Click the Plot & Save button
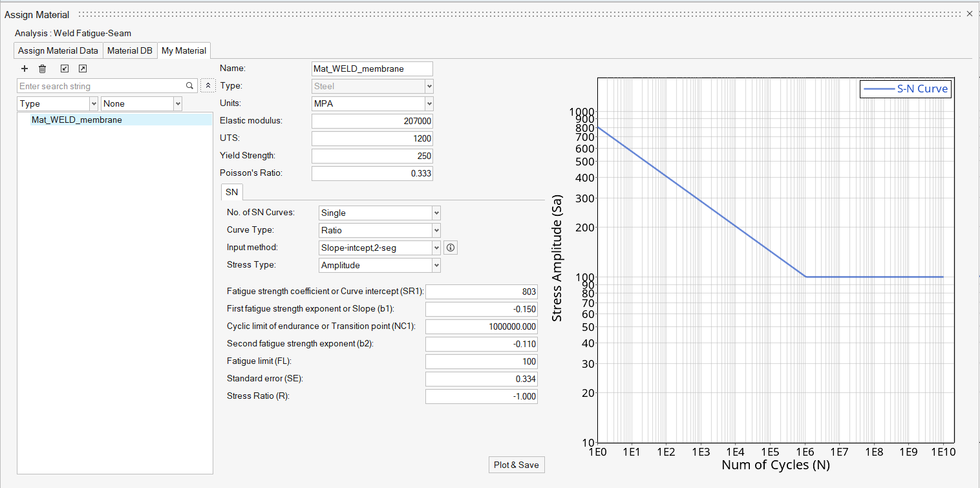 (517, 465)
